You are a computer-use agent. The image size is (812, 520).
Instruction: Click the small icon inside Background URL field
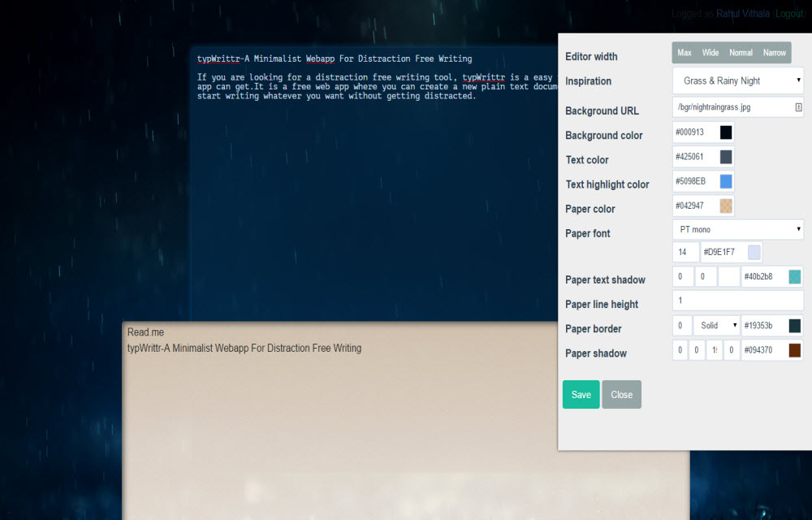pos(798,107)
